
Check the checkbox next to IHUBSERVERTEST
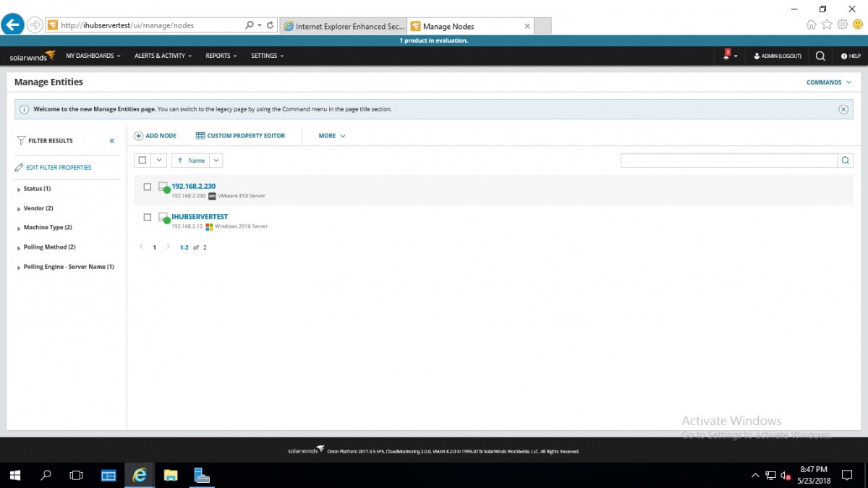pos(147,216)
